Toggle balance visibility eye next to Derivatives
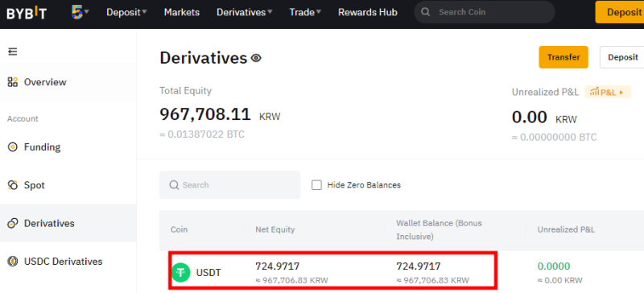 (256, 58)
